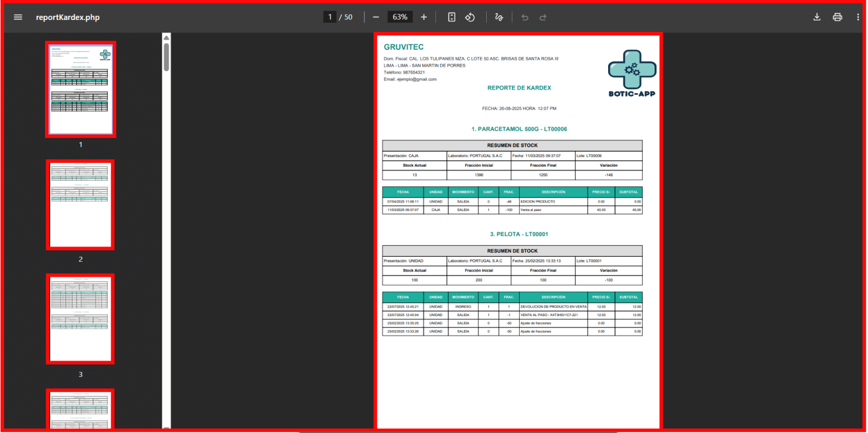Click the download PDF icon
This screenshot has width=868, height=433.
817,17
